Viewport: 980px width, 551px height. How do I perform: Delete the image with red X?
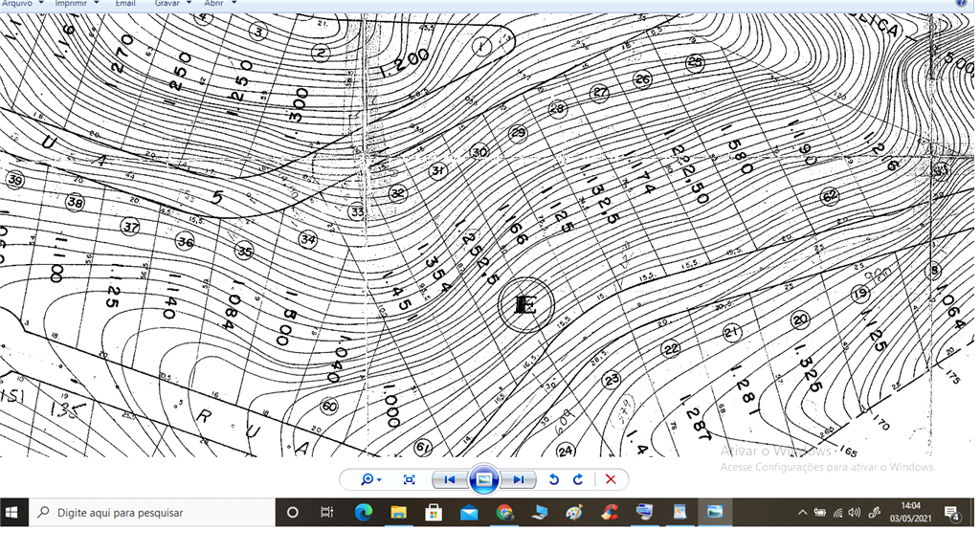point(611,479)
